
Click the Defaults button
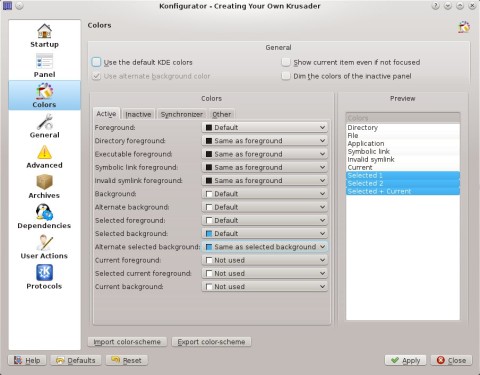coord(76,360)
